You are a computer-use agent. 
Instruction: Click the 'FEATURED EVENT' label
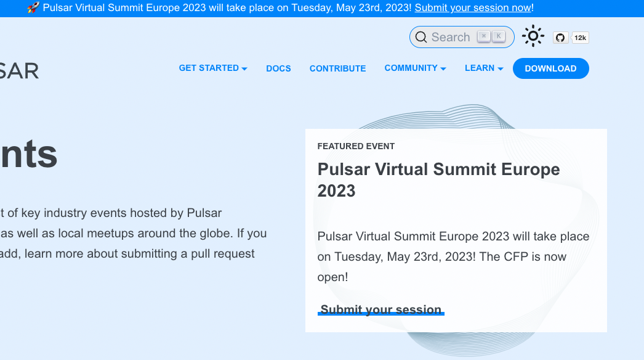click(356, 146)
